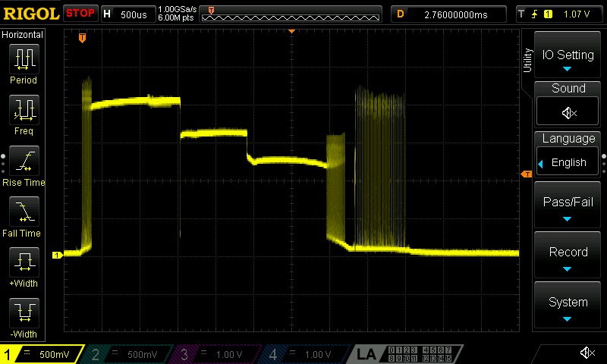Choose the Rise Time measurement icon
This screenshot has height=364, width=607.
click(x=24, y=161)
